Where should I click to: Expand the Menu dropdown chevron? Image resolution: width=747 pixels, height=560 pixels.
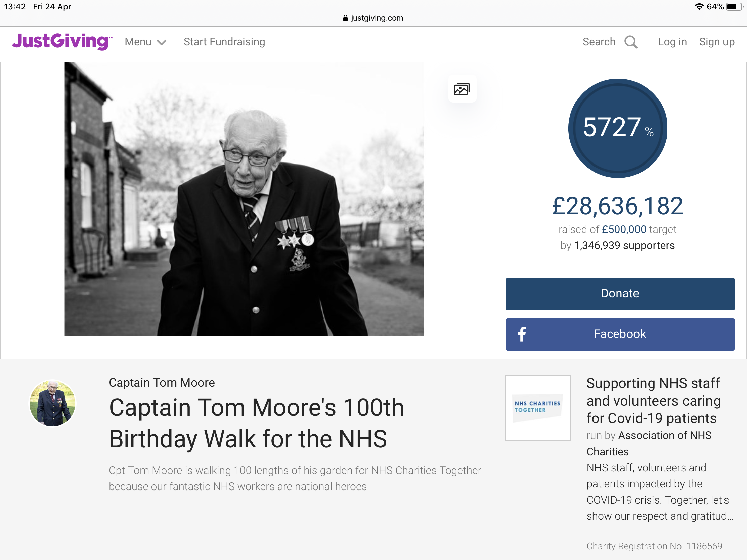(162, 42)
